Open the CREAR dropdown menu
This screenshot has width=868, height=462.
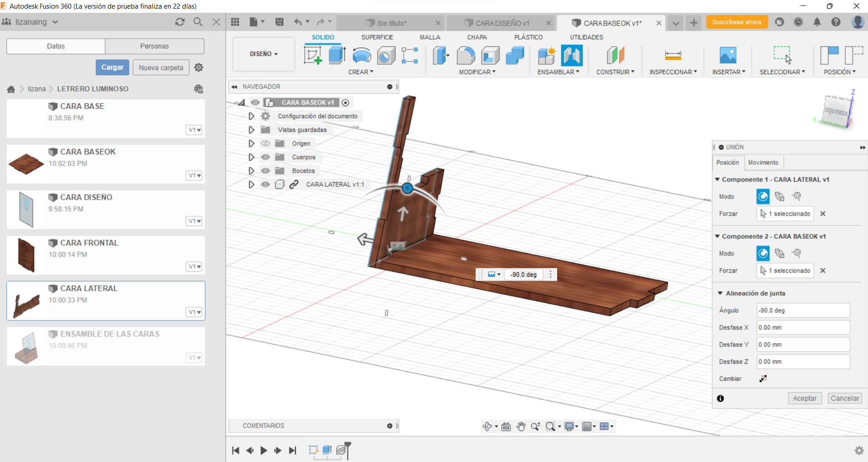click(360, 72)
